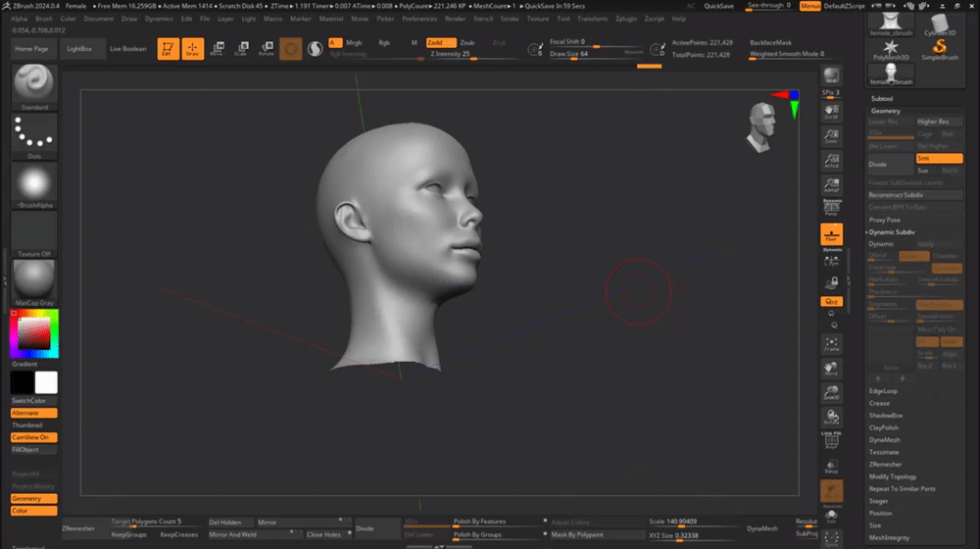This screenshot has width=980, height=549.
Task: Click the Scale transform icon in top shelf
Action: point(241,48)
